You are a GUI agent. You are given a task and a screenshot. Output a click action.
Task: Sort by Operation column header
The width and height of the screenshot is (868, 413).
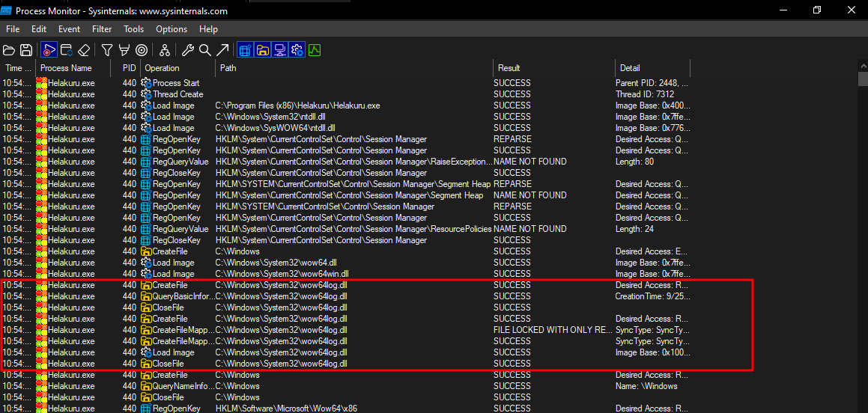click(177, 68)
